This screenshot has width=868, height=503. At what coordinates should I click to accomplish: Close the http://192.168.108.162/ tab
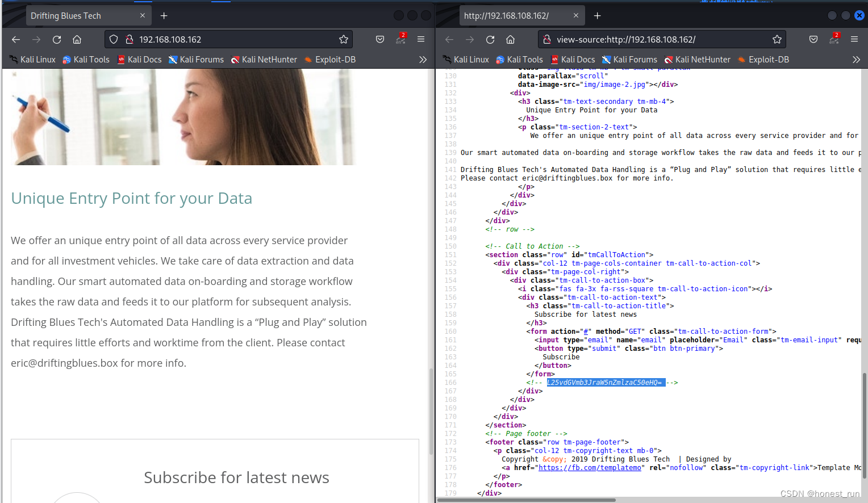coord(576,16)
